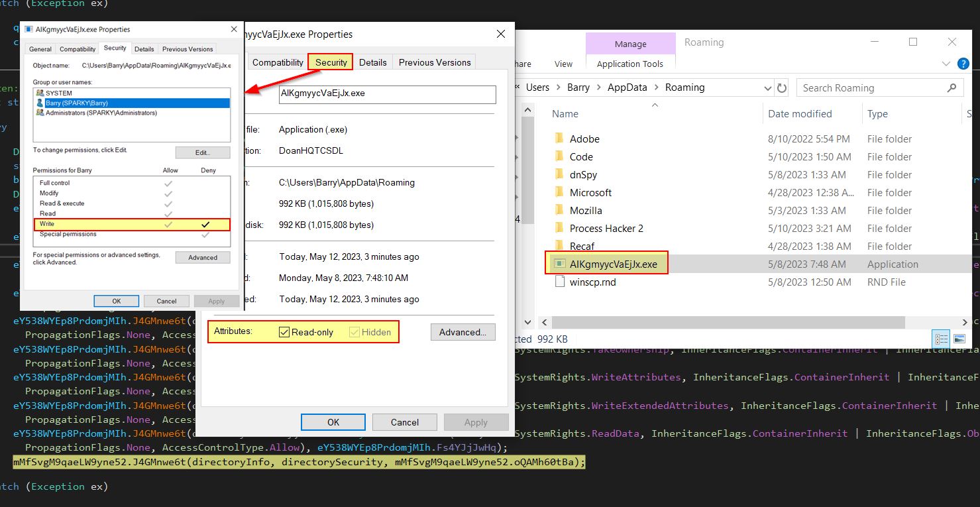Click the file name text field AIKgmyycVaEjJx.exe

click(387, 93)
